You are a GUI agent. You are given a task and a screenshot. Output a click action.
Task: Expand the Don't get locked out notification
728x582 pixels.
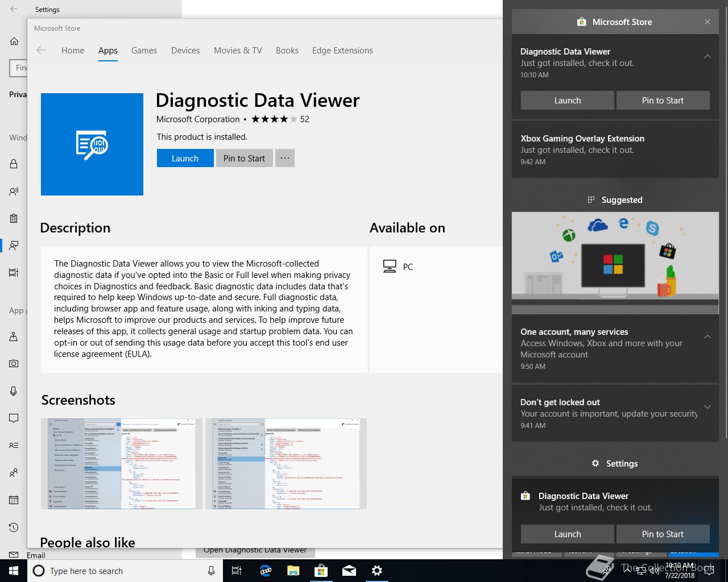[x=708, y=407]
